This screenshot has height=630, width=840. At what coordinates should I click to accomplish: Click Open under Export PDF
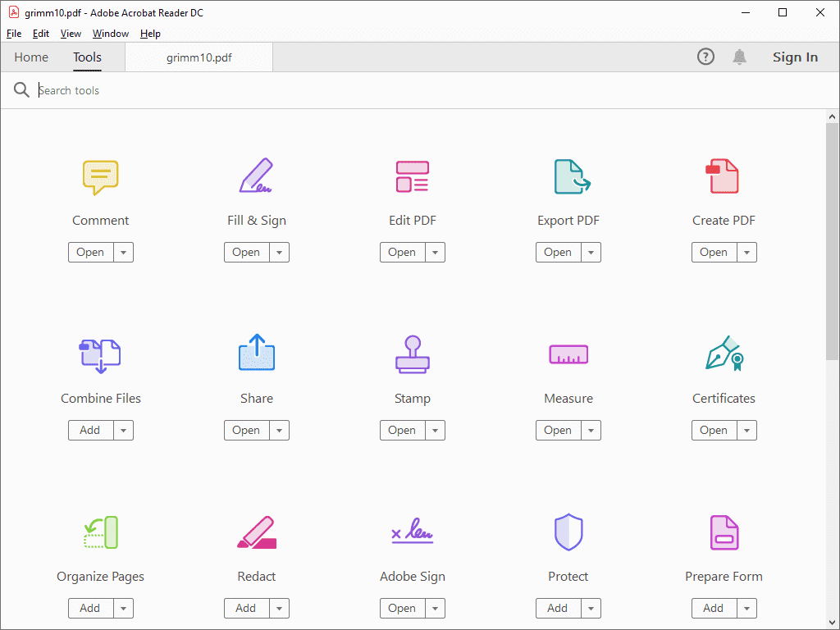click(558, 253)
